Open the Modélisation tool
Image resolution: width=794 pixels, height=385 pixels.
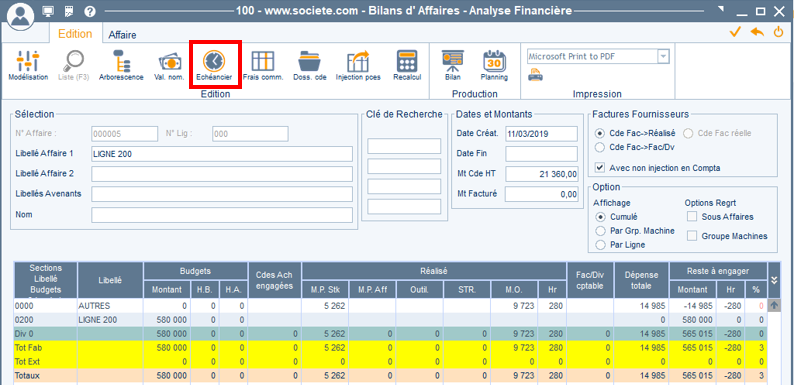click(28, 66)
